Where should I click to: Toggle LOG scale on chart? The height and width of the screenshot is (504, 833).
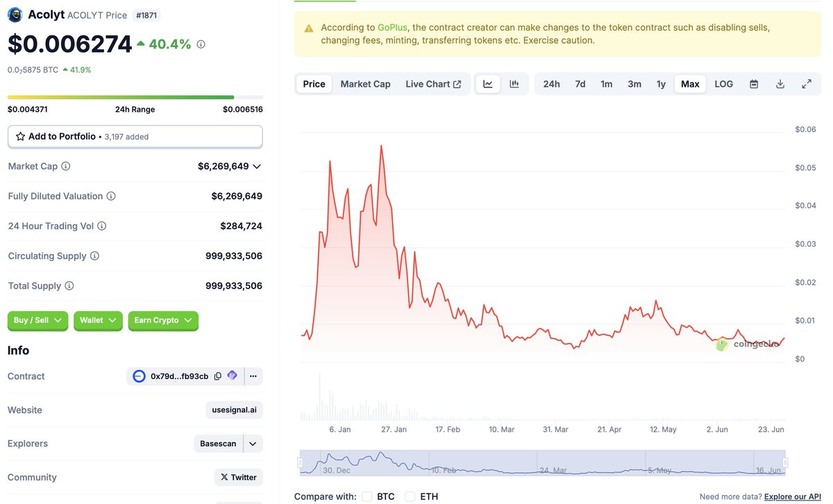click(x=724, y=84)
